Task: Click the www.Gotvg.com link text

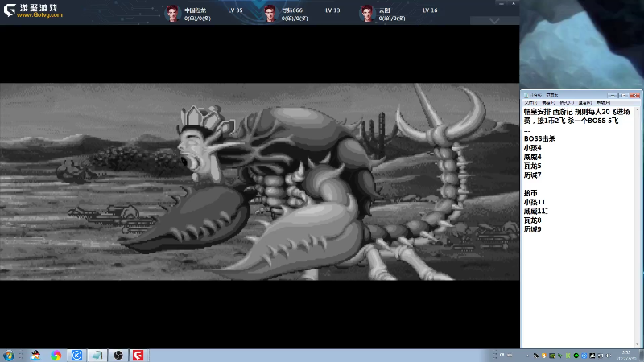Action: 39,14
